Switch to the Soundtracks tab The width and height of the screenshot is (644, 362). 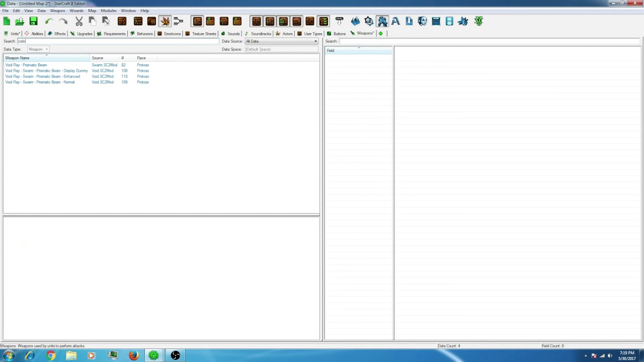tap(258, 34)
